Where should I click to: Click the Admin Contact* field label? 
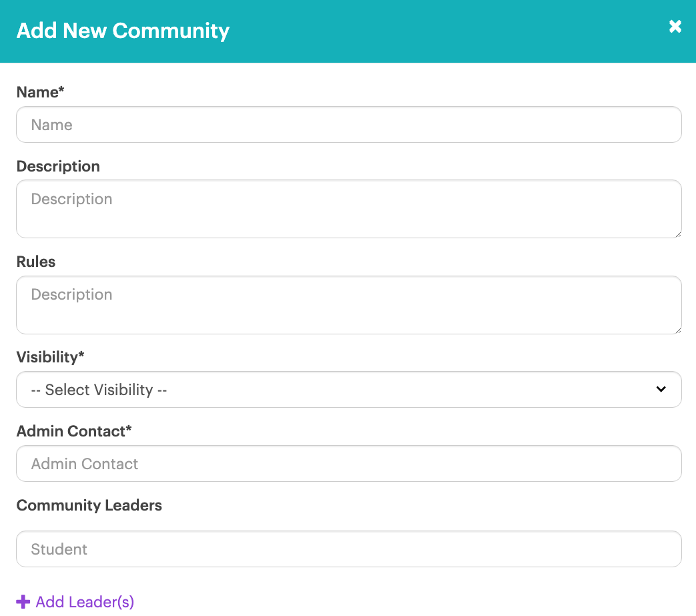point(74,431)
